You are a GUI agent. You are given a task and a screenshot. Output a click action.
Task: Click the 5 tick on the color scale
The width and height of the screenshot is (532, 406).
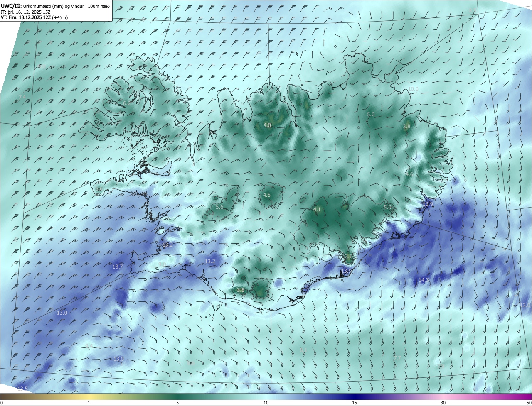pyautogui.click(x=177, y=403)
